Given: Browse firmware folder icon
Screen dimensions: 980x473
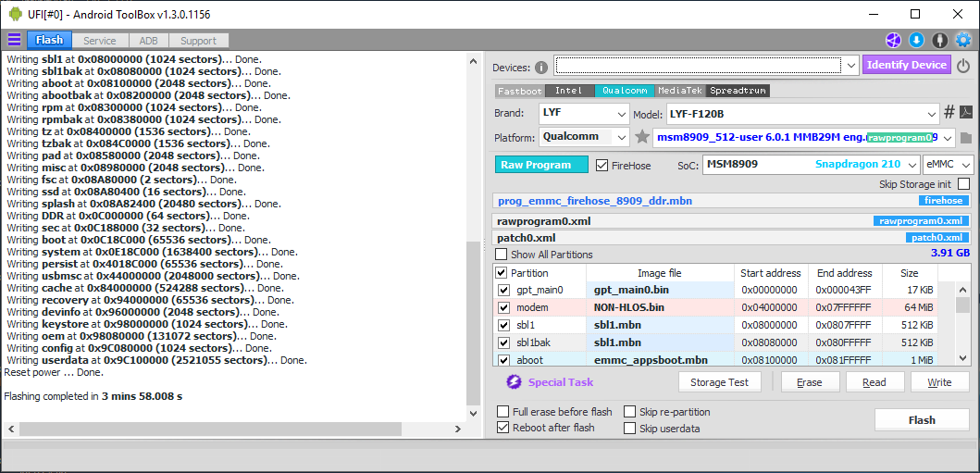Looking at the screenshot, I should pyautogui.click(x=965, y=138).
